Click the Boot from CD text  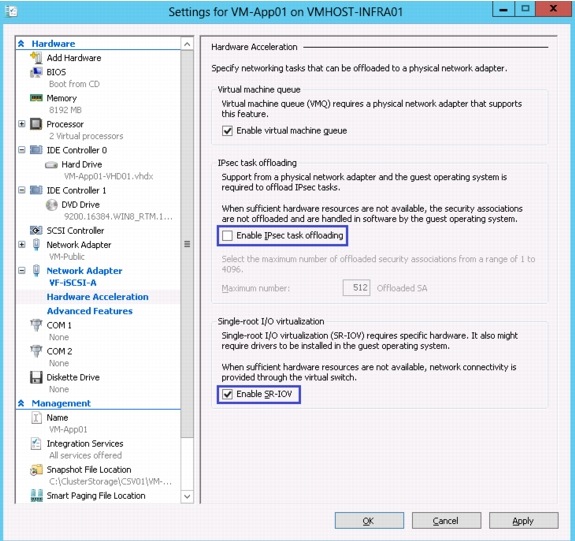coord(74,84)
